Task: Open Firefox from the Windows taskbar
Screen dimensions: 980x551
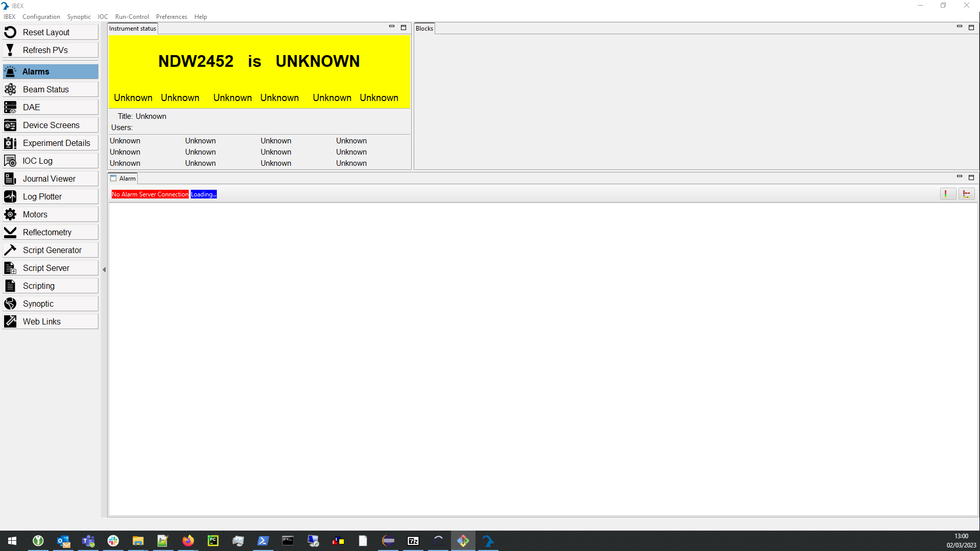Action: (x=188, y=541)
